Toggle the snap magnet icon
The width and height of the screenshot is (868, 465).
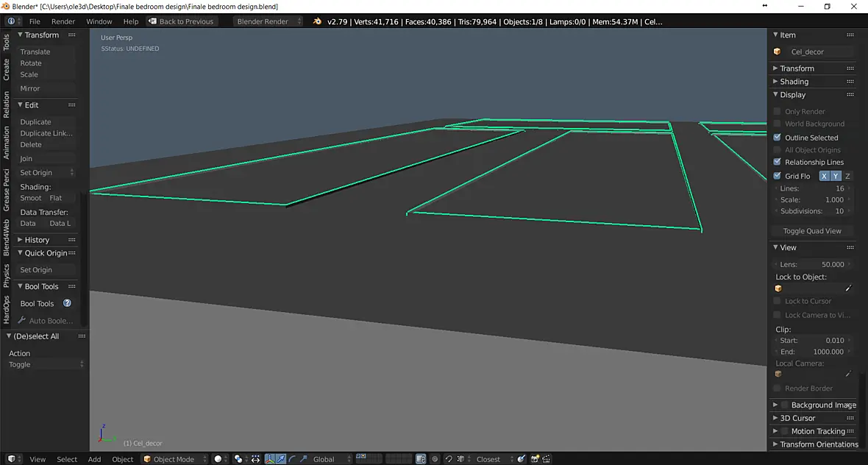[x=449, y=459]
